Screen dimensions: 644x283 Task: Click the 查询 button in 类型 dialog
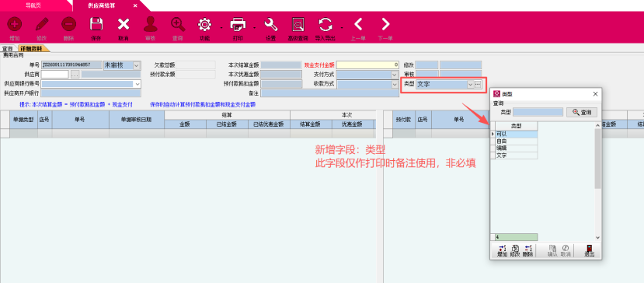pos(582,112)
